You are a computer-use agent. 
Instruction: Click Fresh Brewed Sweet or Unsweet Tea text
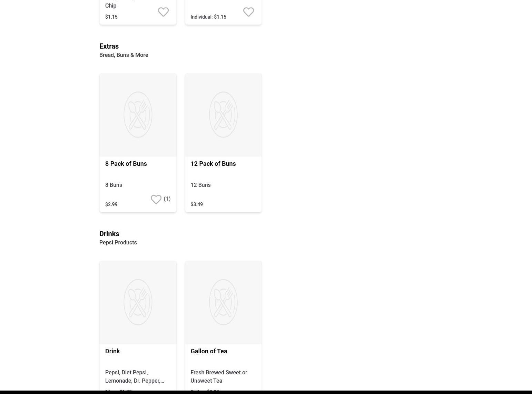219,376
